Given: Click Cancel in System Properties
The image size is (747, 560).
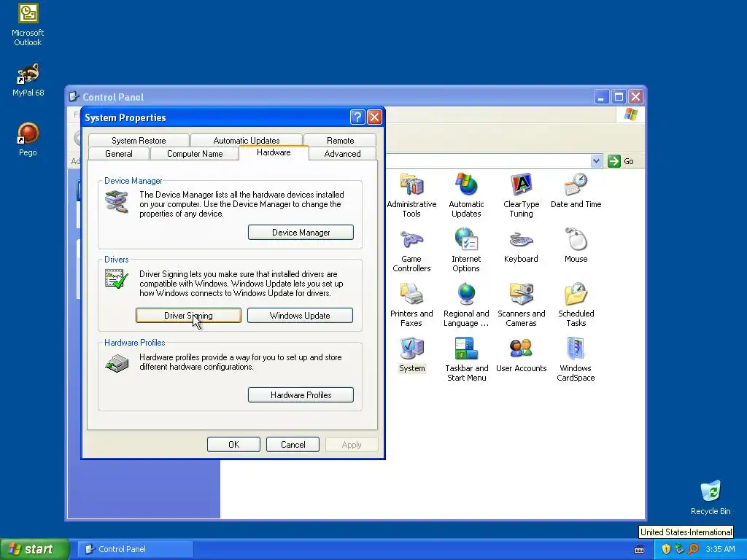Looking at the screenshot, I should 293,444.
